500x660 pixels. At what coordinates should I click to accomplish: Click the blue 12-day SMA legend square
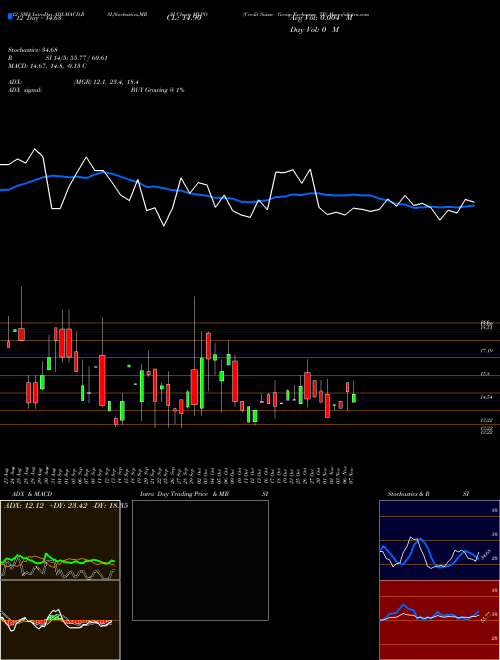click(x=11, y=17)
